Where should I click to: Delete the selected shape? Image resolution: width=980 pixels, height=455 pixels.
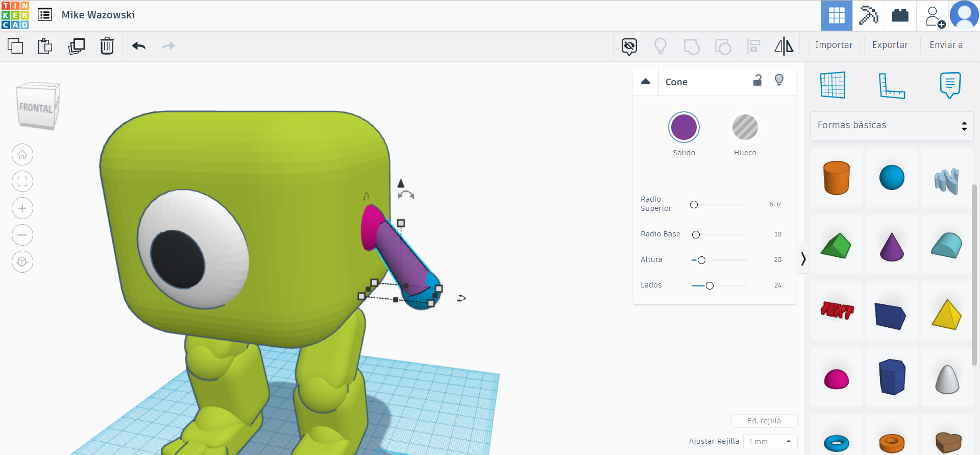point(107,46)
